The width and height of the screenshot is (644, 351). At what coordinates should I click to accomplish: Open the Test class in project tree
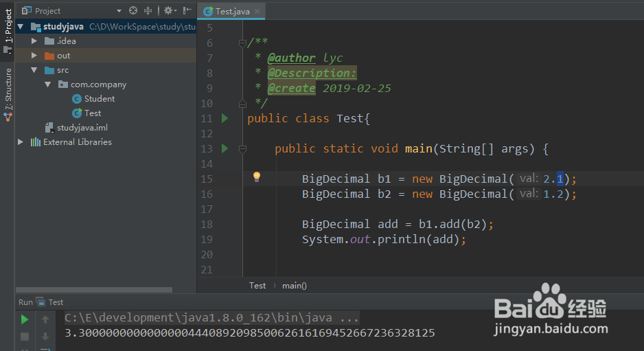93,113
